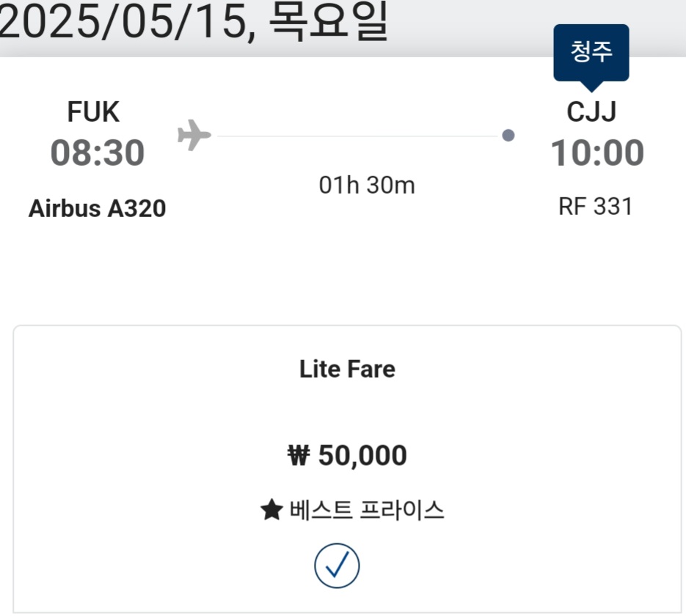686x616 pixels.
Task: Click the 01h 30m flight duration
Action: click(367, 186)
